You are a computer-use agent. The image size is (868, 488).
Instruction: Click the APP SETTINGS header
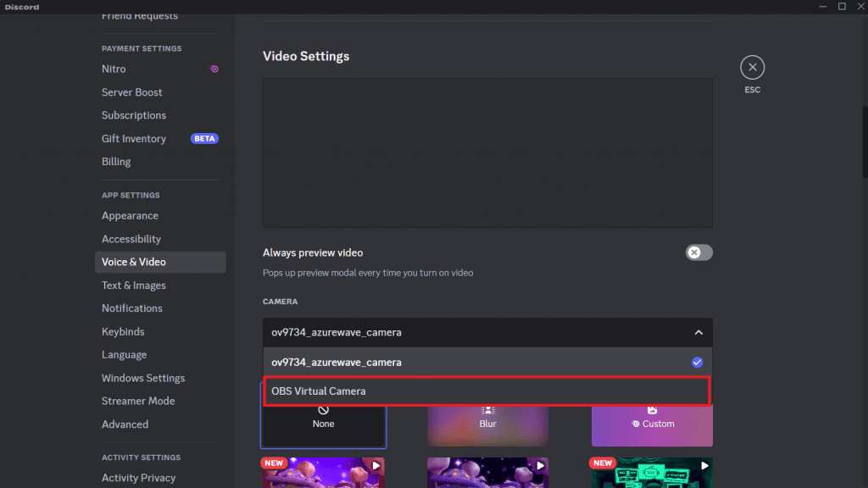(x=131, y=196)
